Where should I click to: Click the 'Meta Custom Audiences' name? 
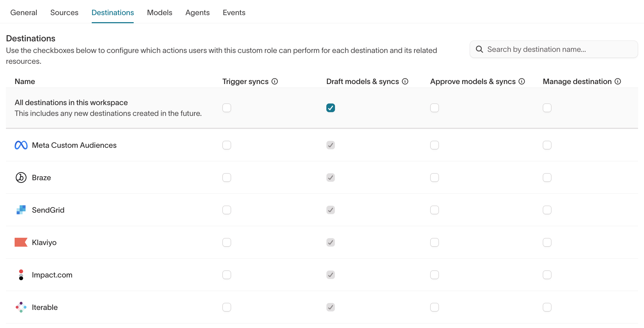pyautogui.click(x=74, y=145)
